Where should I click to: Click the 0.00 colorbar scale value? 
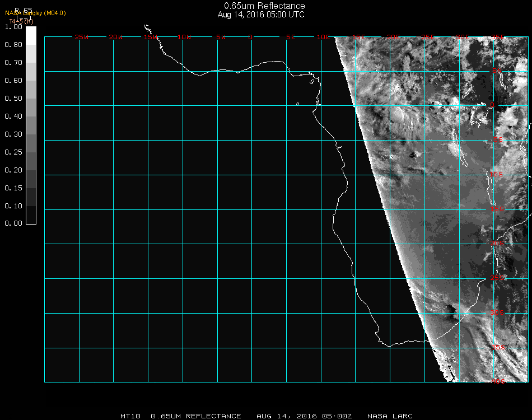(13, 223)
